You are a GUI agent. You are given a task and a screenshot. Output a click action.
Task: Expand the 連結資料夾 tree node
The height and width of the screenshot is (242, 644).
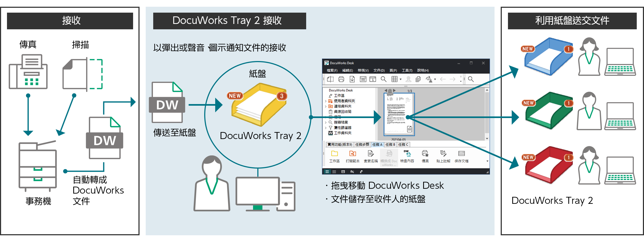[x=326, y=106]
